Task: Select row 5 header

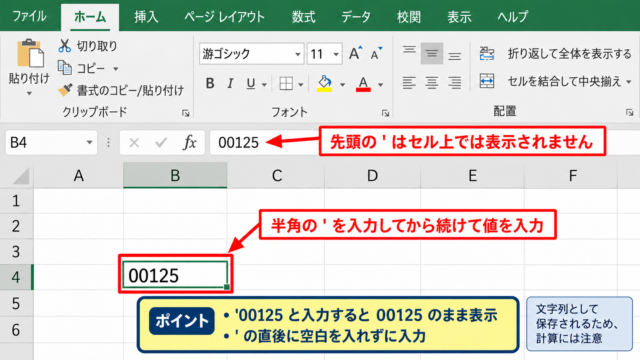Action: point(16,303)
